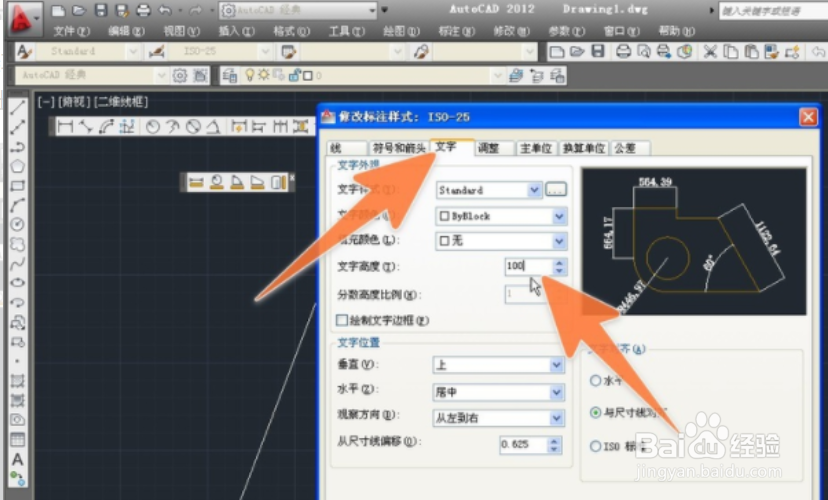The width and height of the screenshot is (828, 500).
Task: Expand the layer list dropdown arrow
Action: pyautogui.click(x=497, y=76)
